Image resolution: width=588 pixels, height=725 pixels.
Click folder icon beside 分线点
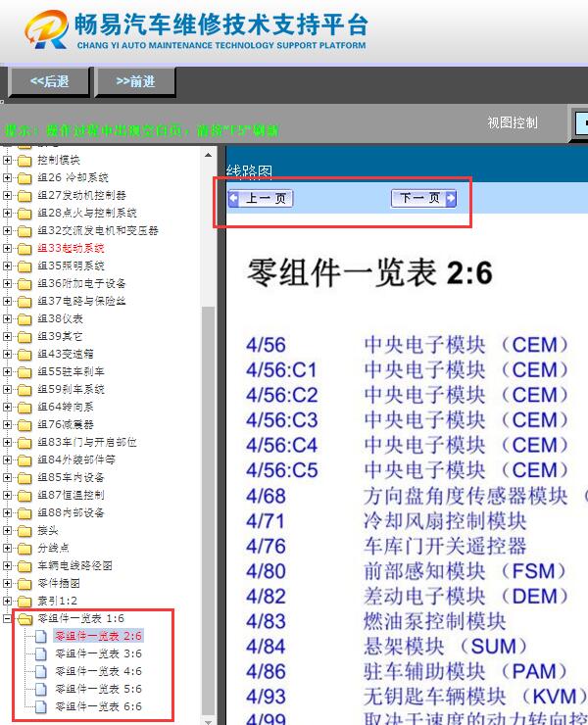24,549
